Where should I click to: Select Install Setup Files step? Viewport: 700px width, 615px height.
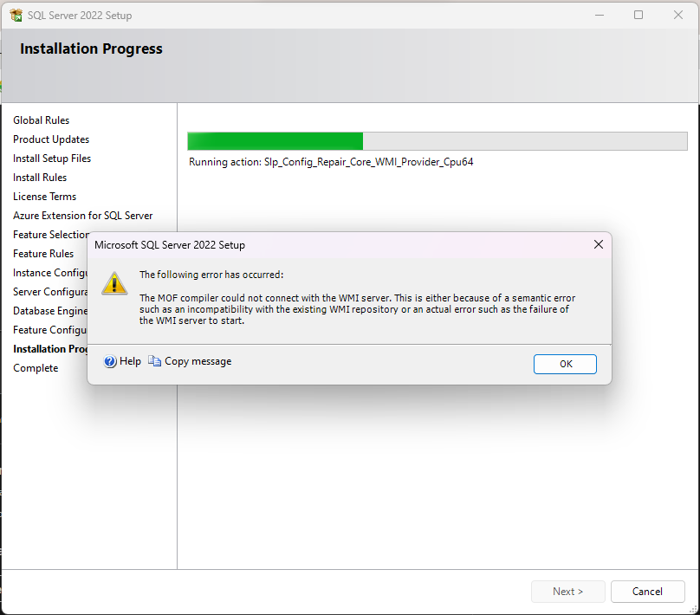pos(52,159)
